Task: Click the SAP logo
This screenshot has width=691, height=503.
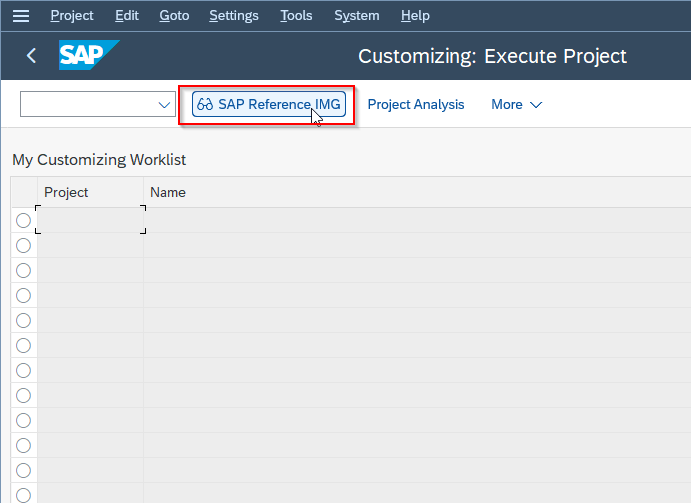Action: pyautogui.click(x=89, y=55)
